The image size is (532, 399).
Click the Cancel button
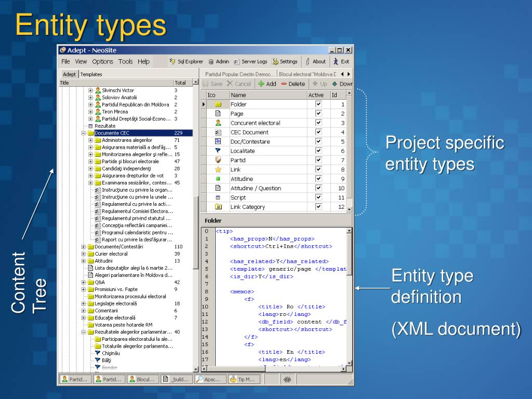[x=239, y=84]
